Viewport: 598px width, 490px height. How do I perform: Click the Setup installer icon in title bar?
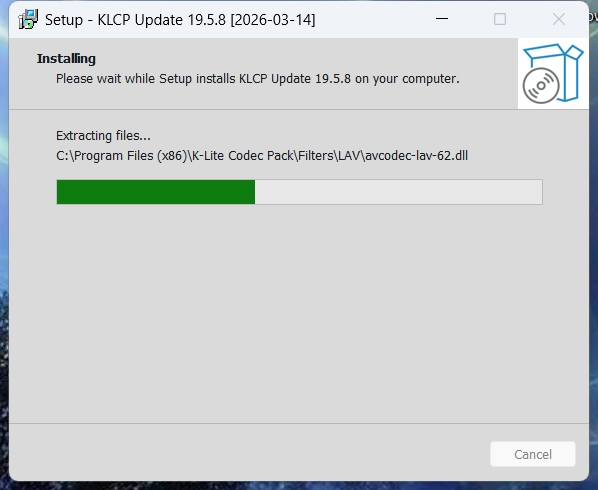[x=28, y=19]
